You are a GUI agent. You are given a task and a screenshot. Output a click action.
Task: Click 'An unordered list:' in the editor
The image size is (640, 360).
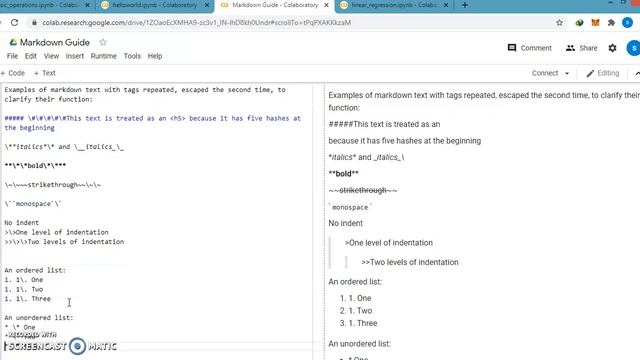point(39,318)
